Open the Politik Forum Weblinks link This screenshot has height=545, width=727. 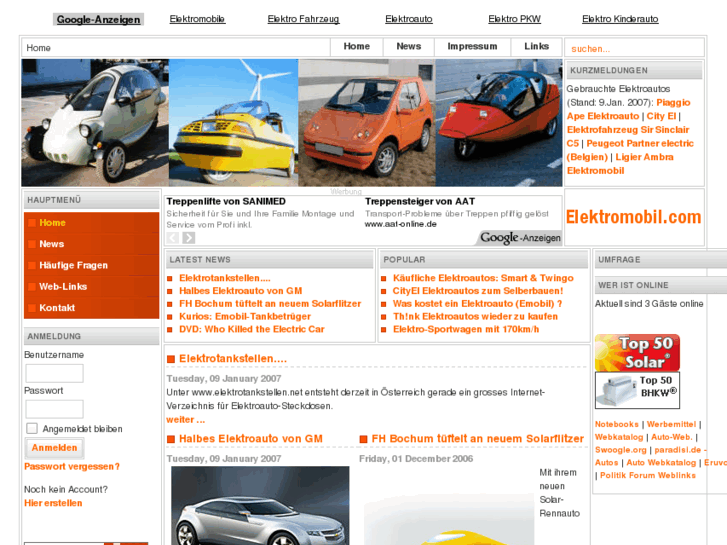pos(648,475)
